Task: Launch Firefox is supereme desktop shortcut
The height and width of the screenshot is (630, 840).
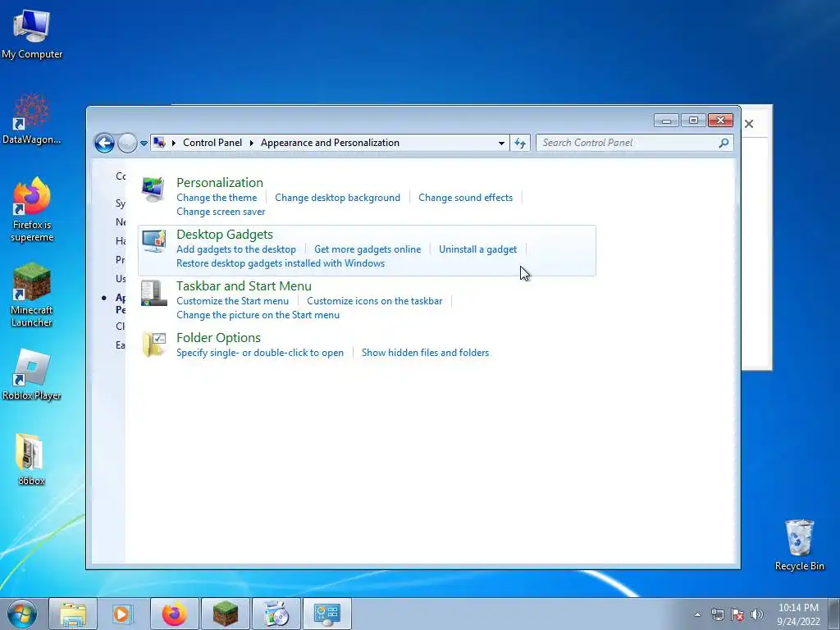Action: click(32, 210)
